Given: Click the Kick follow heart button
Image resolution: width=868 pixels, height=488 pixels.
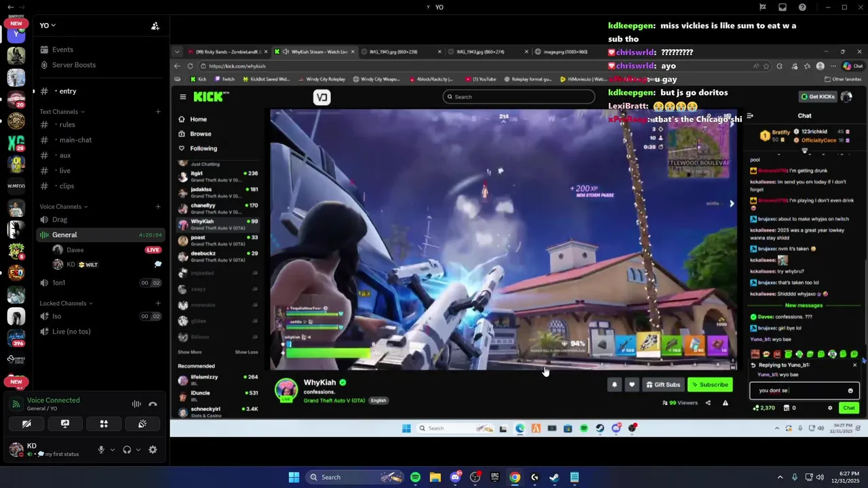Looking at the screenshot, I should pyautogui.click(x=632, y=385).
